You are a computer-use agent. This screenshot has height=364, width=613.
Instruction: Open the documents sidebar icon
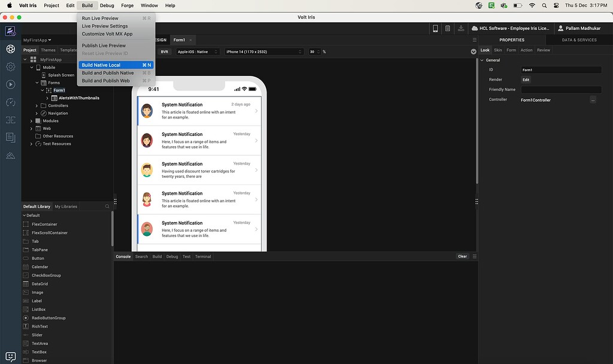tap(11, 138)
